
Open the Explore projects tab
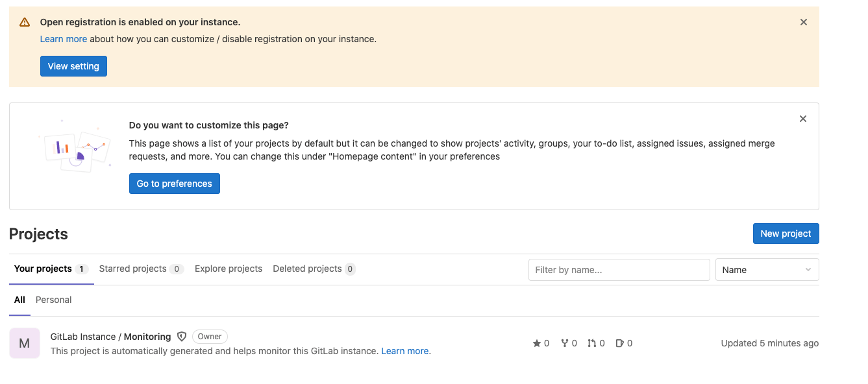(229, 269)
